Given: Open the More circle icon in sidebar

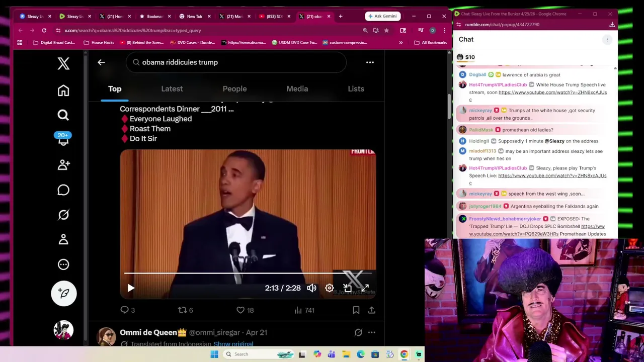Looking at the screenshot, I should point(63,264).
